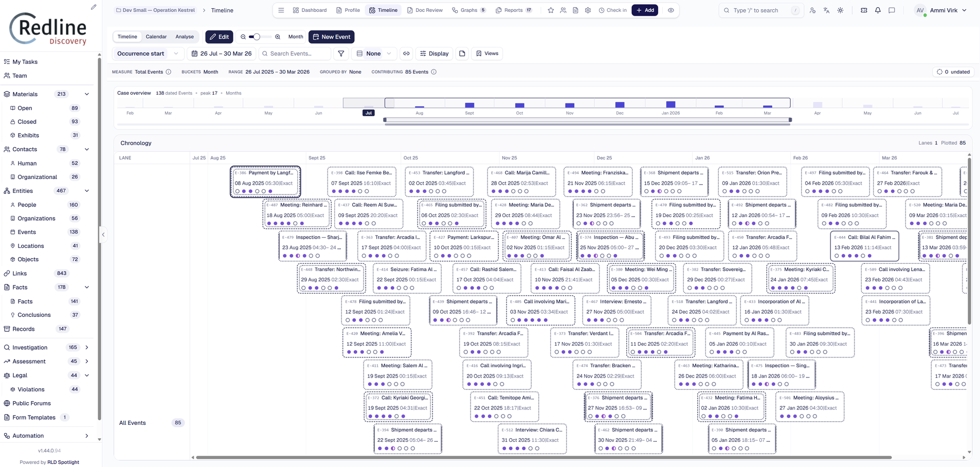This screenshot has width=980, height=467.
Task: Collapse the Legal section
Action: (x=87, y=375)
